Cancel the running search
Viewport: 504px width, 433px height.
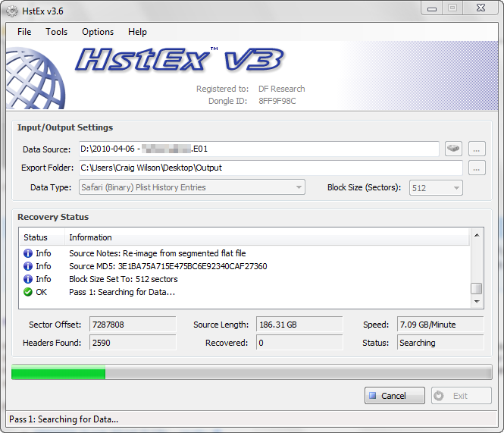pos(395,396)
